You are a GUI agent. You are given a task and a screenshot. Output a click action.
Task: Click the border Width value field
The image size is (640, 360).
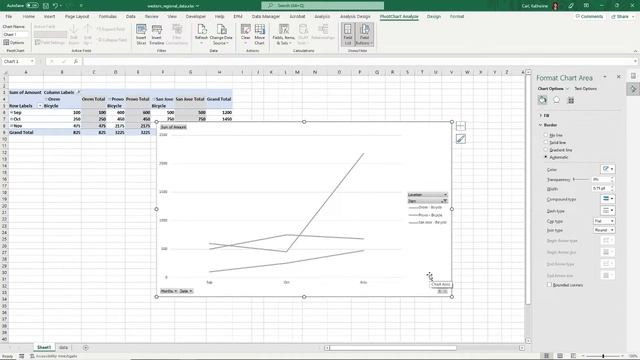pyautogui.click(x=601, y=188)
